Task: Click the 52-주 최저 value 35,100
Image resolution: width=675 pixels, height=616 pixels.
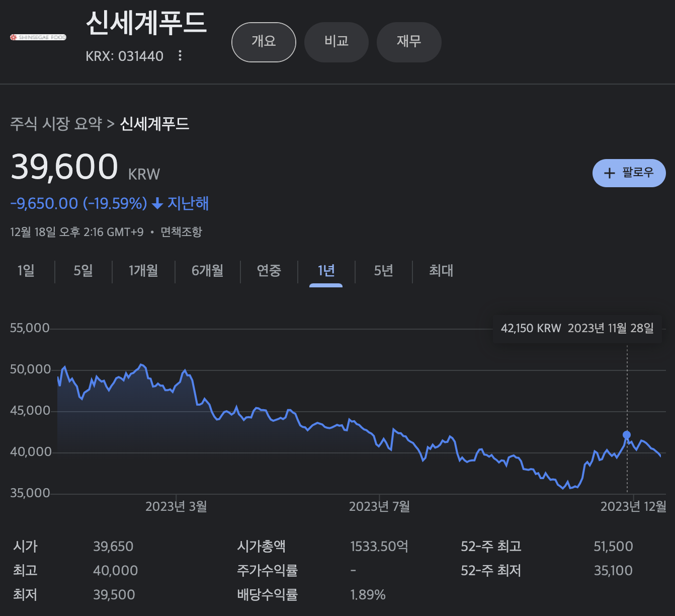Action: pyautogui.click(x=613, y=571)
